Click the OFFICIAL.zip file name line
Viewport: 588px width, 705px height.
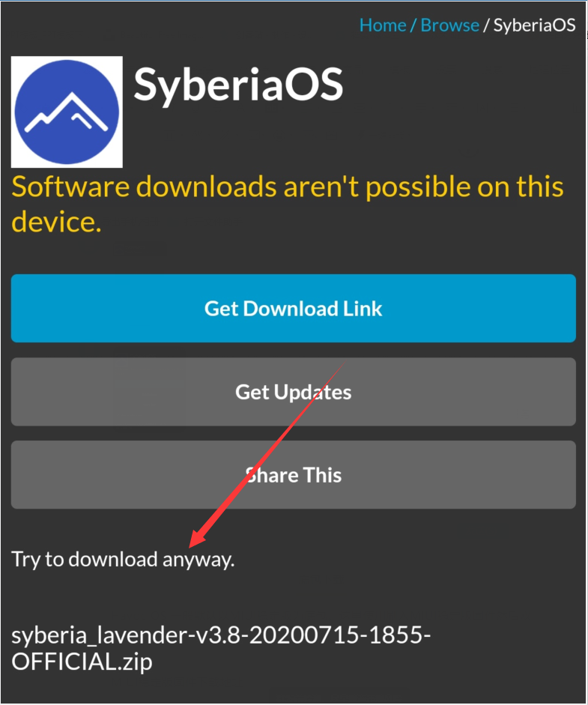pyautogui.click(x=82, y=662)
